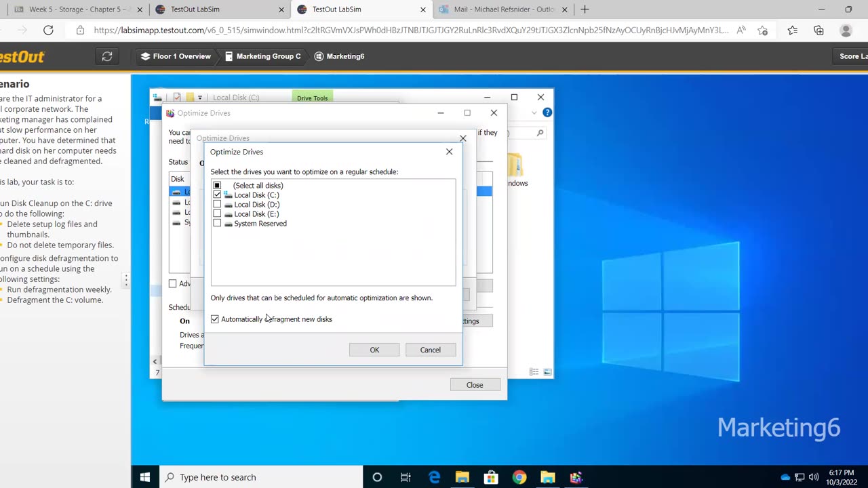Select the 'Local Disk (D:)' label text
The image size is (868, 488).
point(256,204)
